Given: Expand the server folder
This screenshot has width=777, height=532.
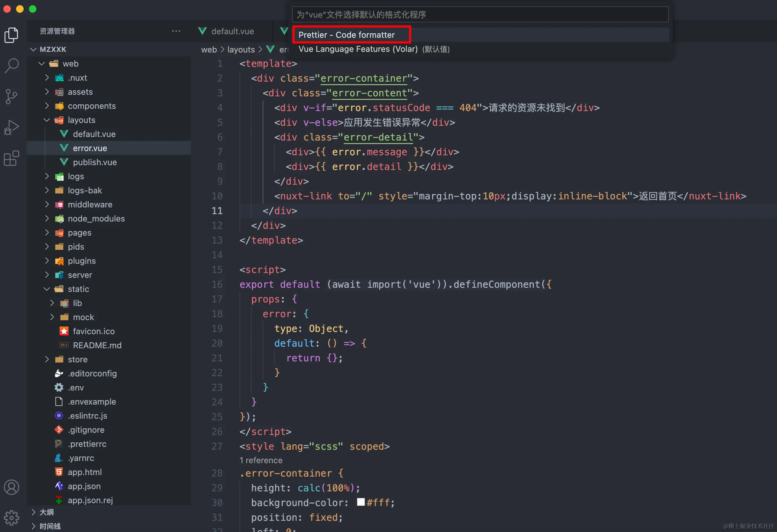Looking at the screenshot, I should [47, 275].
